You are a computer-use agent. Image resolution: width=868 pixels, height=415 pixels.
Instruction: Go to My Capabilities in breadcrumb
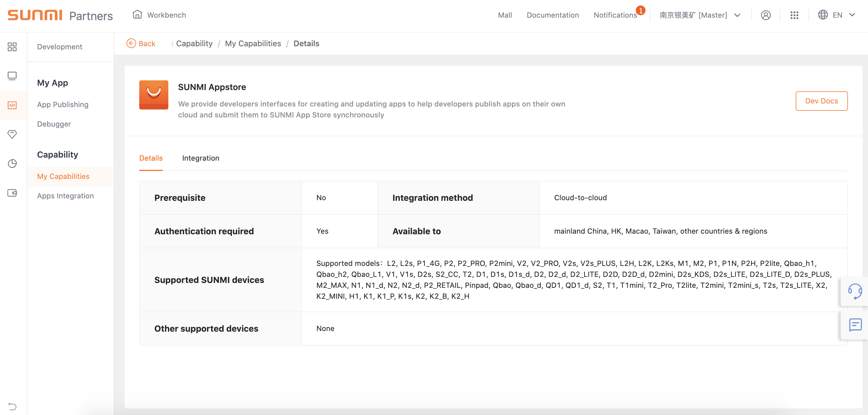pyautogui.click(x=253, y=44)
